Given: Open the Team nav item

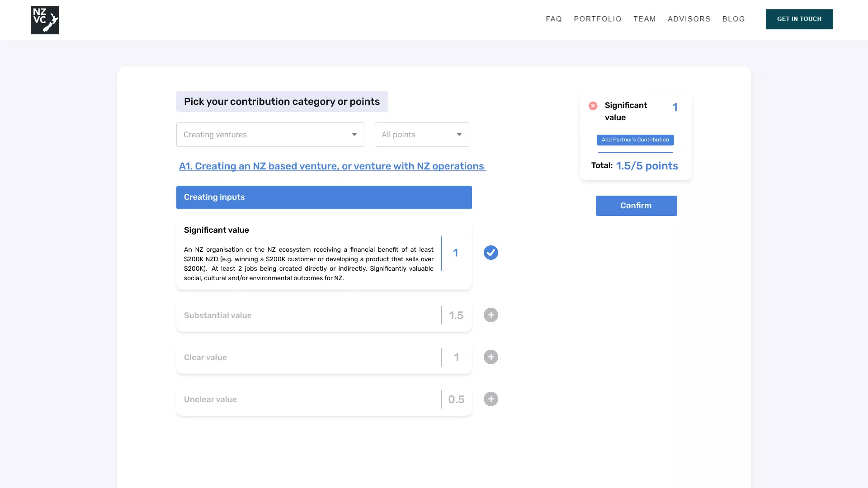Looking at the screenshot, I should click(x=644, y=19).
